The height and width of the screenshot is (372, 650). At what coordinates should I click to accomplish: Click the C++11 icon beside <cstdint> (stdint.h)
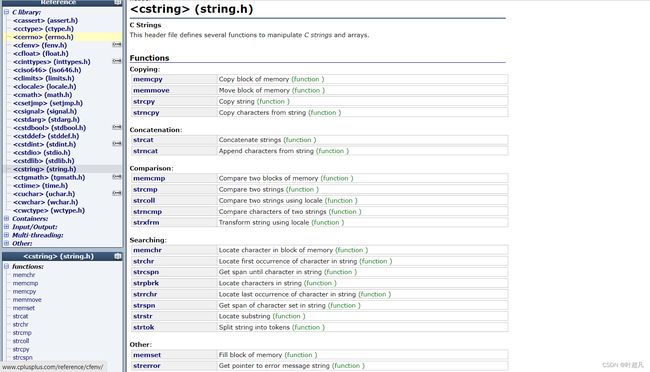[x=117, y=144]
